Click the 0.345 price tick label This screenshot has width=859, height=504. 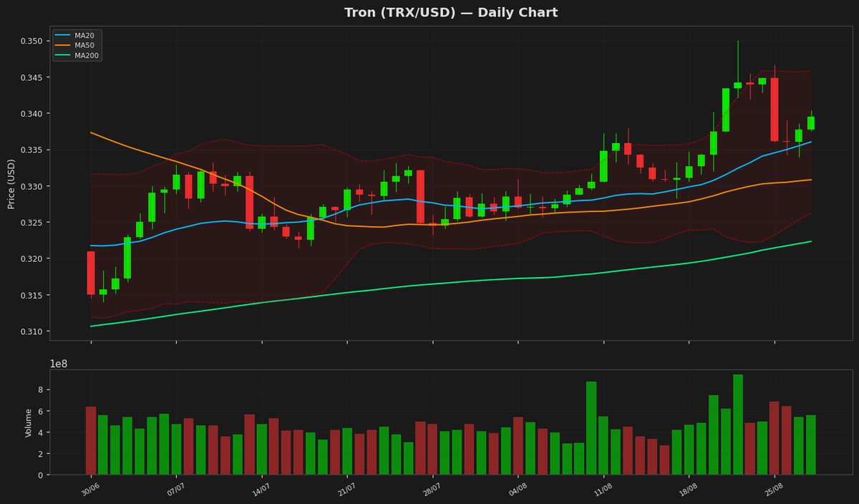pos(30,77)
